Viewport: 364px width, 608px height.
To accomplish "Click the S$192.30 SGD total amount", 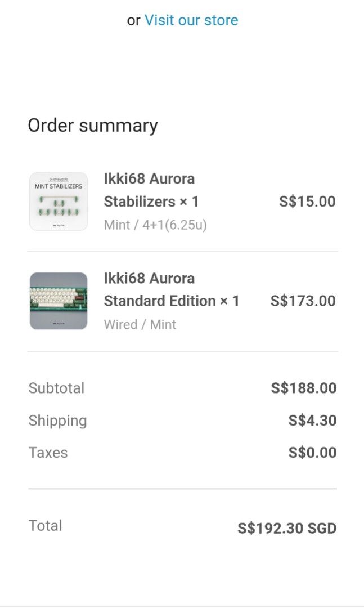I will 287,529.
